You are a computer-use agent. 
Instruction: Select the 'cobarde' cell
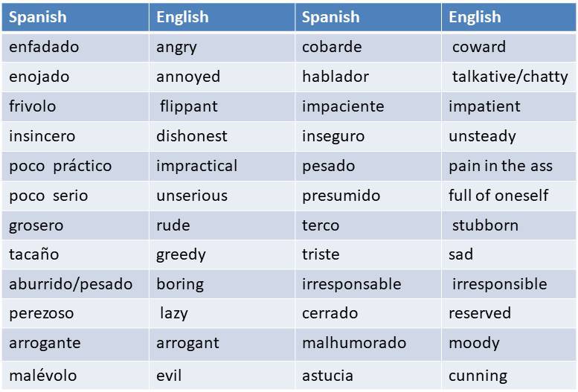pos(368,47)
